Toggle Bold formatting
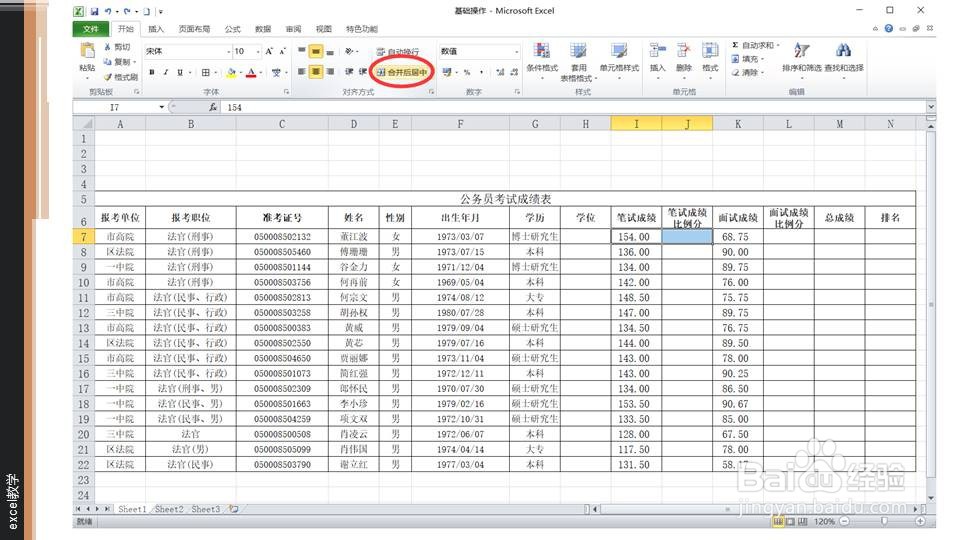This screenshot has height=540, width=960. [x=152, y=72]
